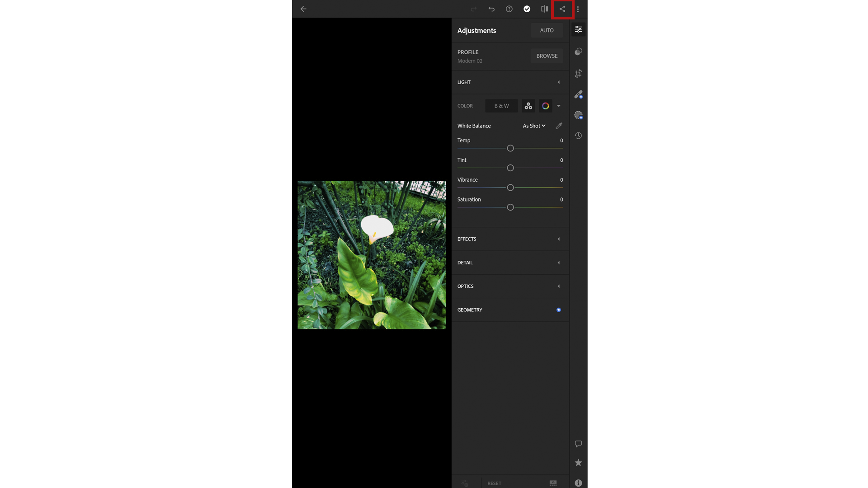Open the color mixer circles icon
868x488 pixels.
pos(528,106)
